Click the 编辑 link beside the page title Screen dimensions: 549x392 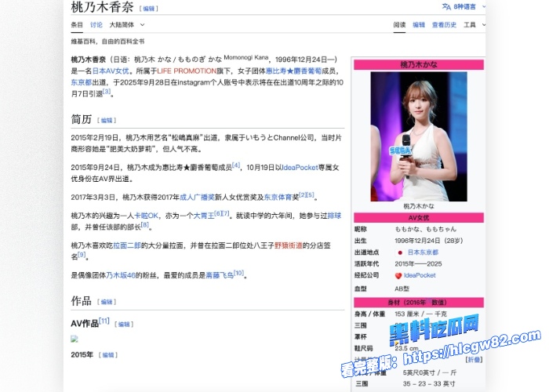(149, 9)
